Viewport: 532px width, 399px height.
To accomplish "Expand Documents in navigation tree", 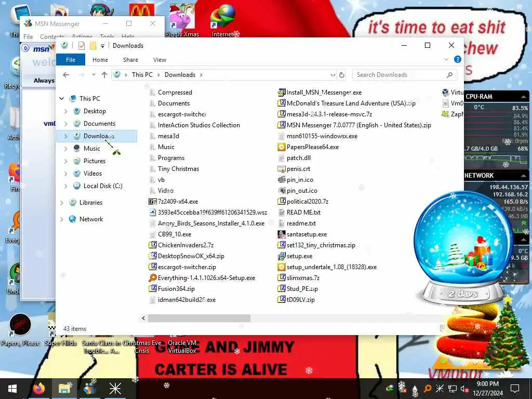I will [x=66, y=124].
